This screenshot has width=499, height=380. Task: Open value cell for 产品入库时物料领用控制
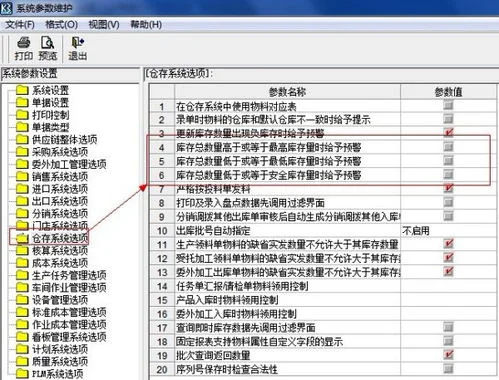(448, 300)
